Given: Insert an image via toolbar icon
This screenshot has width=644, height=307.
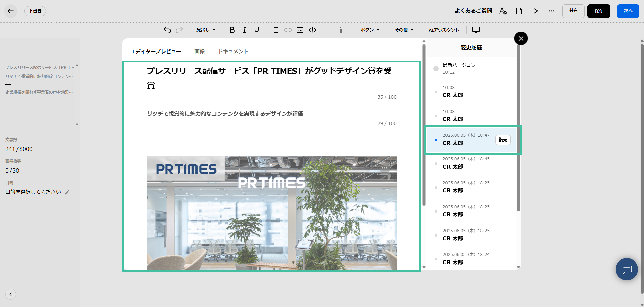Looking at the screenshot, I should click(x=300, y=30).
